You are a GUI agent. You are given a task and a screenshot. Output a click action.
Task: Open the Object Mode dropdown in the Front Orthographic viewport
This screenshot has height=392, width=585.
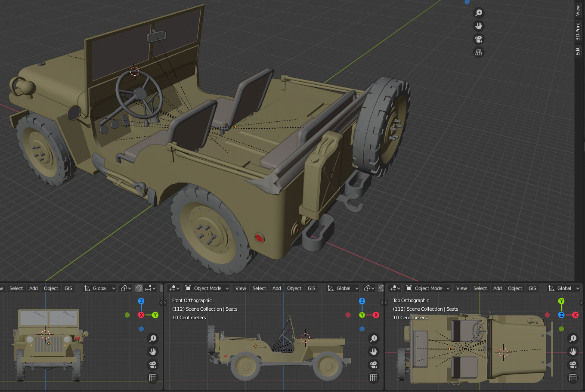point(207,288)
